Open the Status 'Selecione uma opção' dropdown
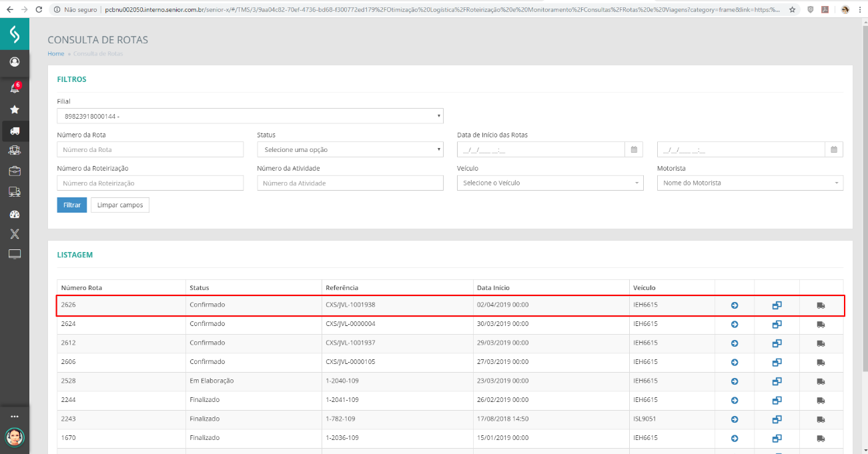Image resolution: width=868 pixels, height=454 pixels. point(350,150)
